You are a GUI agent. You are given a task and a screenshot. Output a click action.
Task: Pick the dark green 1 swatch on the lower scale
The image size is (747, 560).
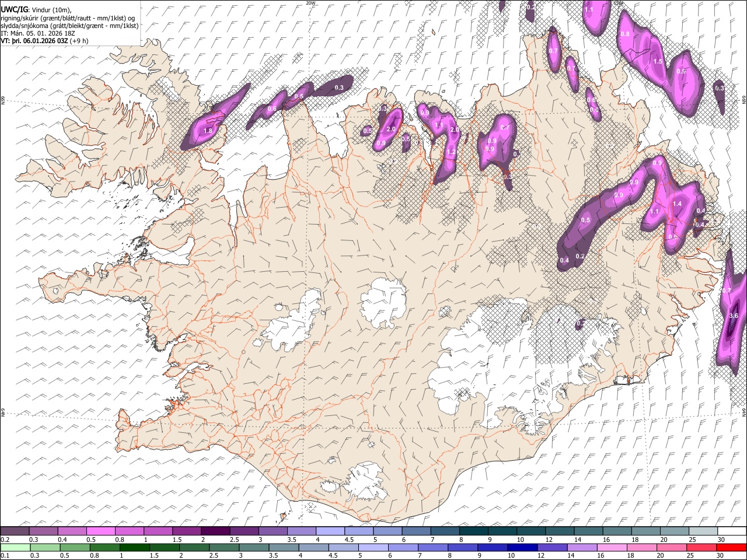135,547
